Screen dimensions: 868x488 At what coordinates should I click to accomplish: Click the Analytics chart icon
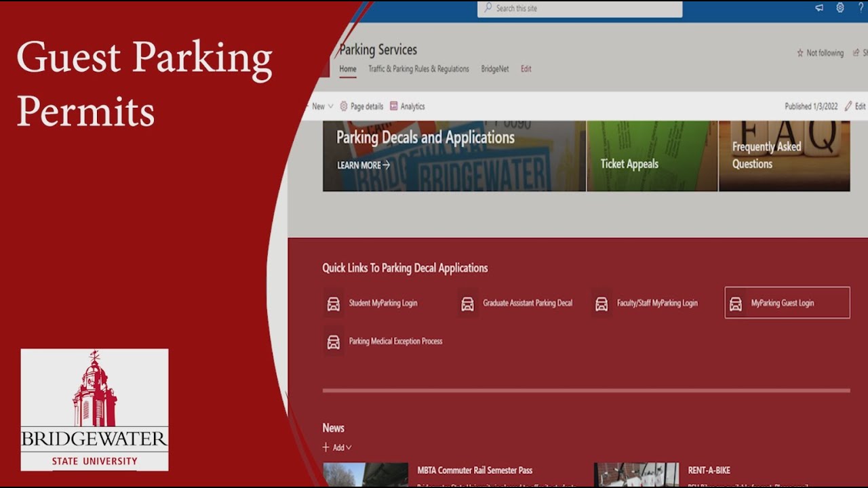(x=394, y=106)
